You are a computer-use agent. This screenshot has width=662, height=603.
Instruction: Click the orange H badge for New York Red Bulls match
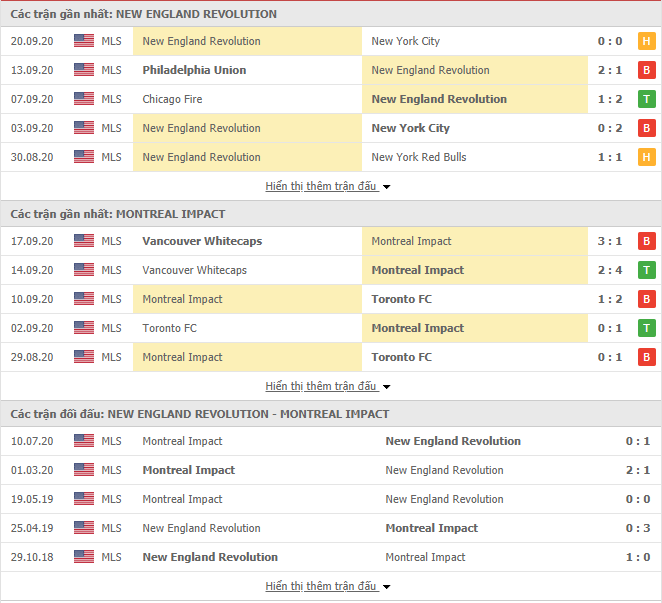pyautogui.click(x=646, y=157)
